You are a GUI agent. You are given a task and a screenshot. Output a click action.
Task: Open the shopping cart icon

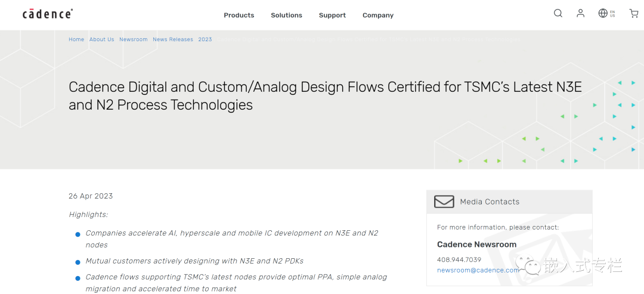point(634,14)
